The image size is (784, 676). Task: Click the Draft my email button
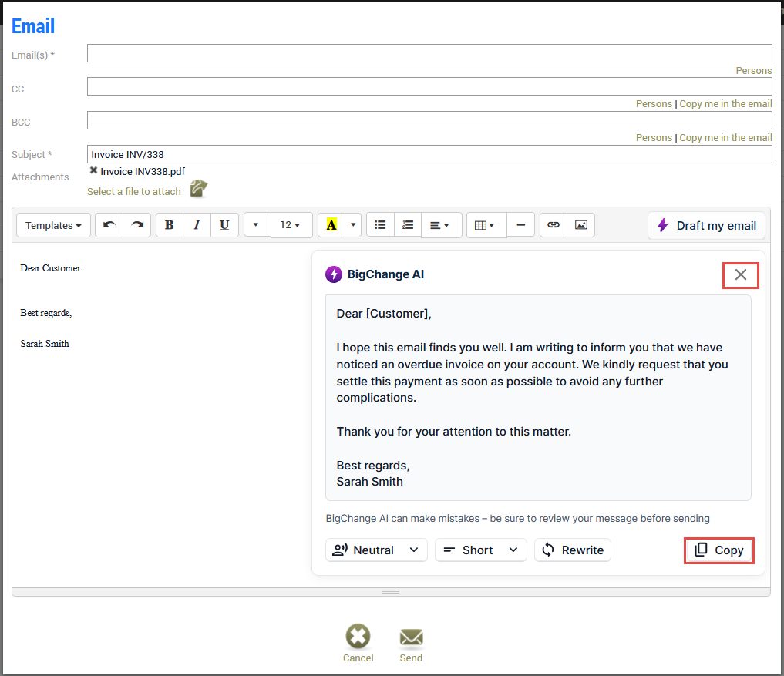tap(708, 226)
